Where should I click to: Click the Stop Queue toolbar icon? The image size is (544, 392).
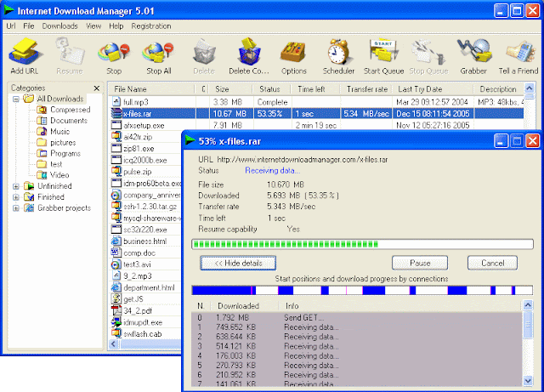coord(428,52)
